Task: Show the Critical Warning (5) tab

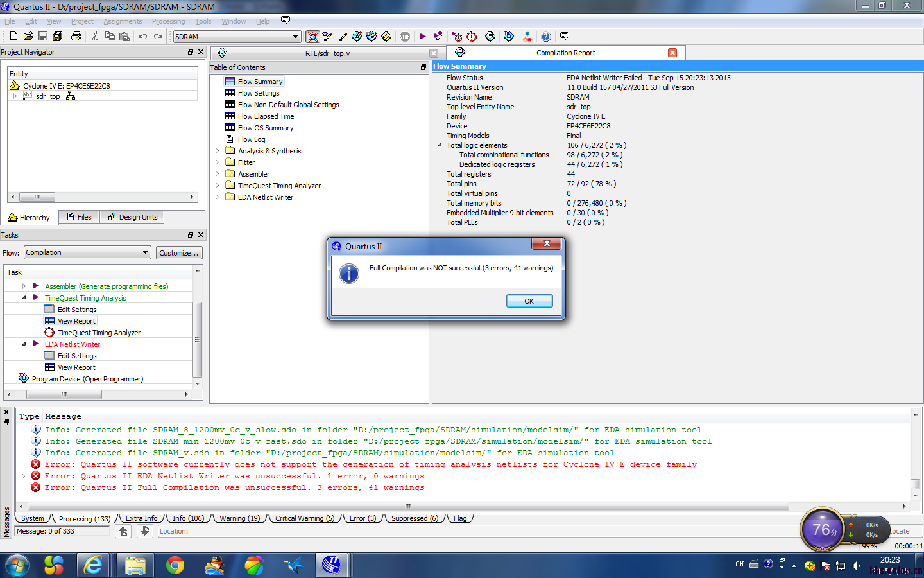Action: click(x=305, y=518)
